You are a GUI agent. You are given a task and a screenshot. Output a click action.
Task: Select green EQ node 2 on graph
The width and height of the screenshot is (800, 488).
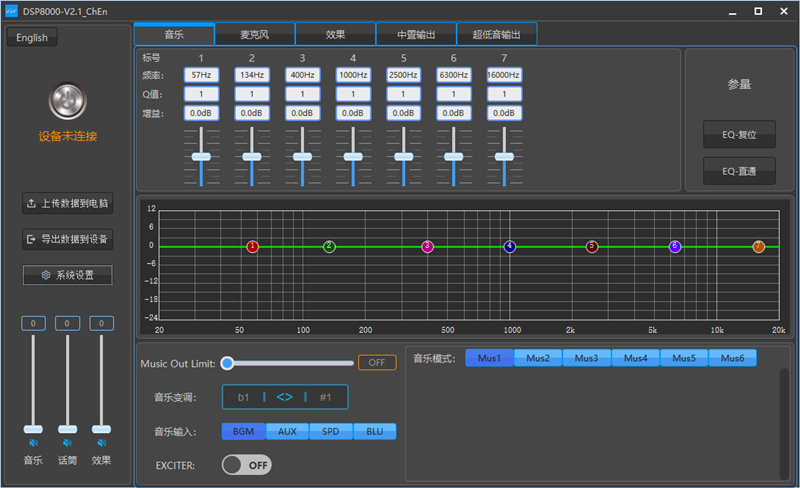click(x=330, y=247)
